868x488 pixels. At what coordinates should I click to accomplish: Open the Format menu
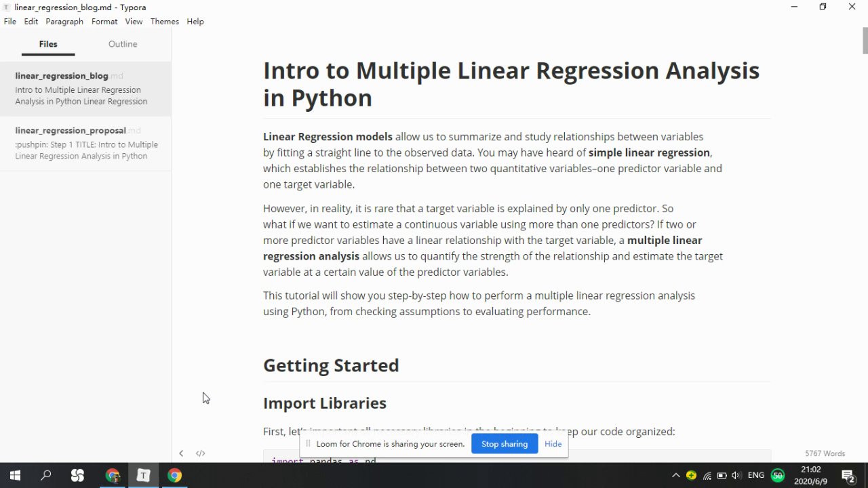pyautogui.click(x=104, y=22)
